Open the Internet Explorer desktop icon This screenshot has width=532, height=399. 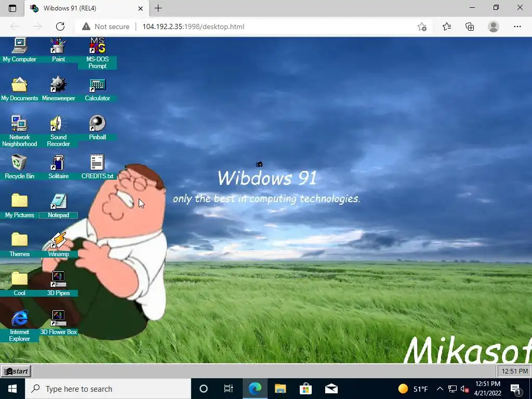point(19,326)
